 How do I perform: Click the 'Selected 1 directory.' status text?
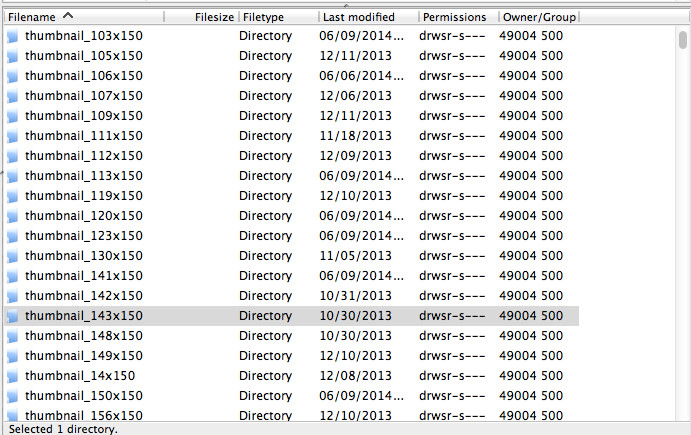pos(63,429)
